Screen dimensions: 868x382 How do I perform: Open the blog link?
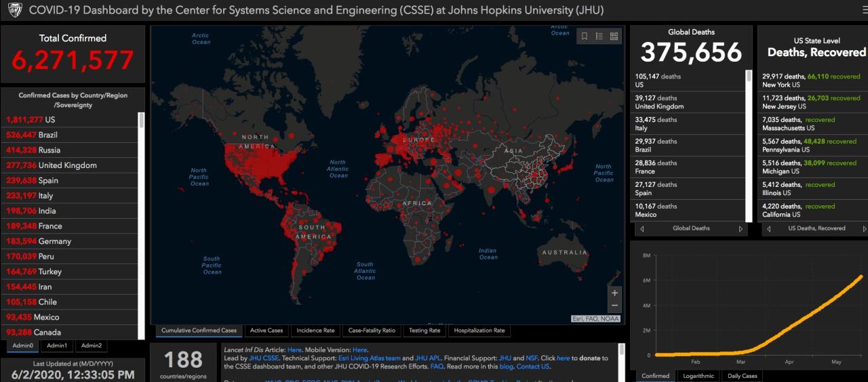(506, 366)
